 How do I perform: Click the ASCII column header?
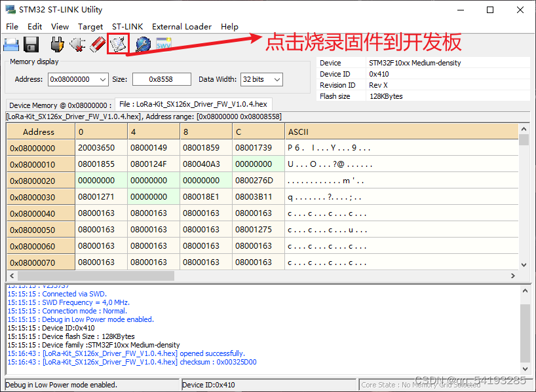coord(402,132)
